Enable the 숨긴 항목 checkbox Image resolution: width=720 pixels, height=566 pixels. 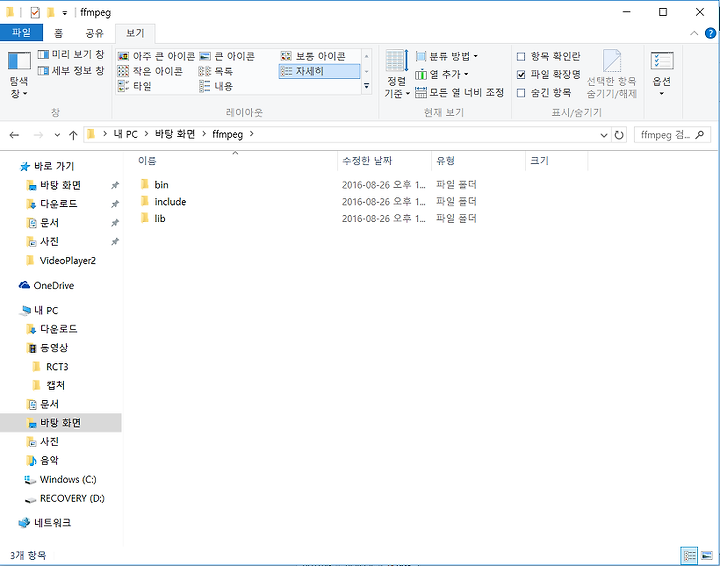coord(521,93)
